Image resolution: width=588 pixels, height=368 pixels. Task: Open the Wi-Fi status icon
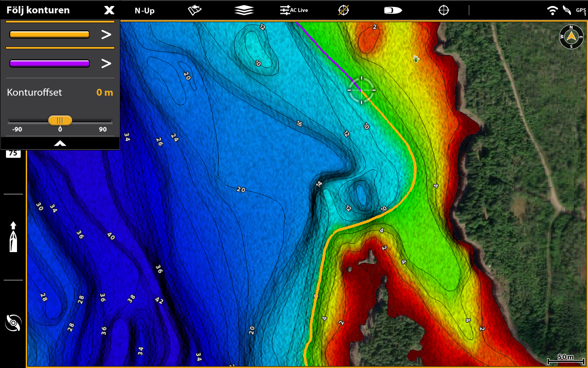tap(552, 10)
